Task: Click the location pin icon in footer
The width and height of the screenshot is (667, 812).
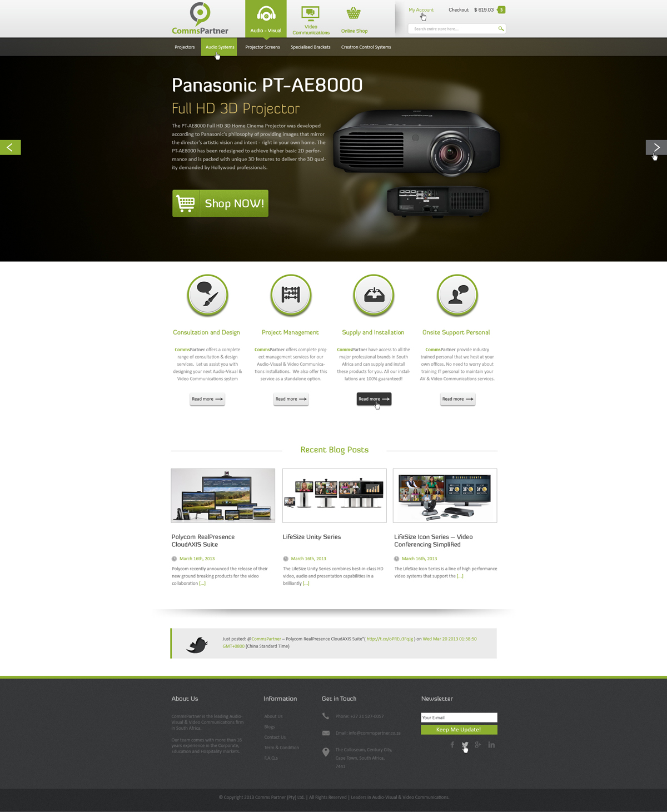Action: click(326, 752)
